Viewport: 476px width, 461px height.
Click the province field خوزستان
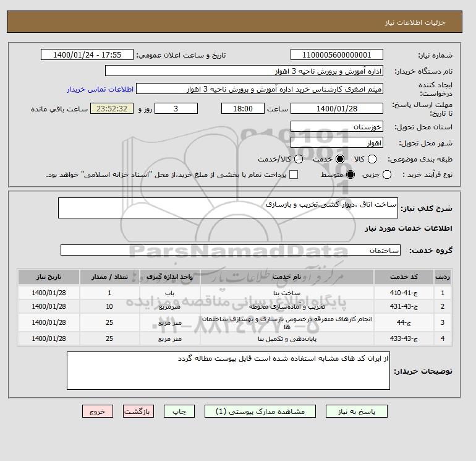337,126
